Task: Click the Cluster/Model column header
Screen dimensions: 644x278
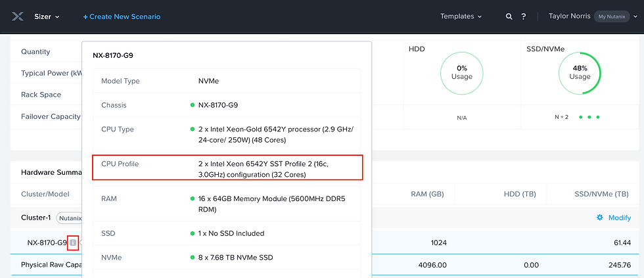Action: point(45,194)
